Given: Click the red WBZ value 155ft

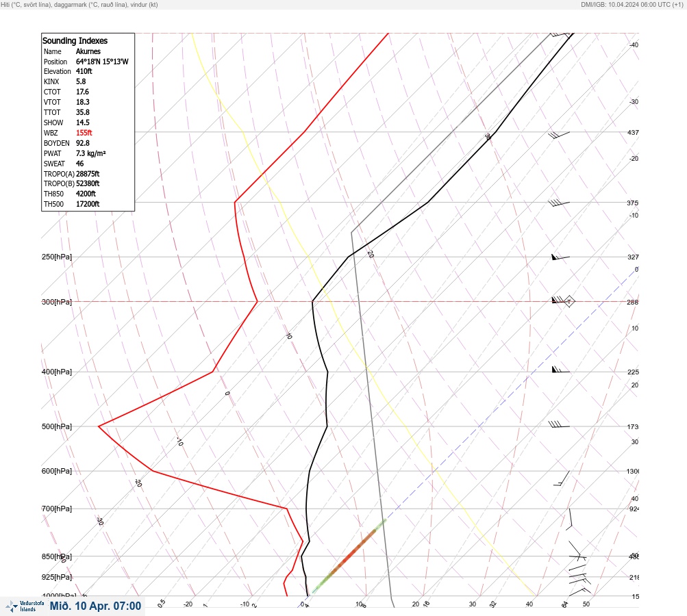Looking at the screenshot, I should [x=84, y=133].
